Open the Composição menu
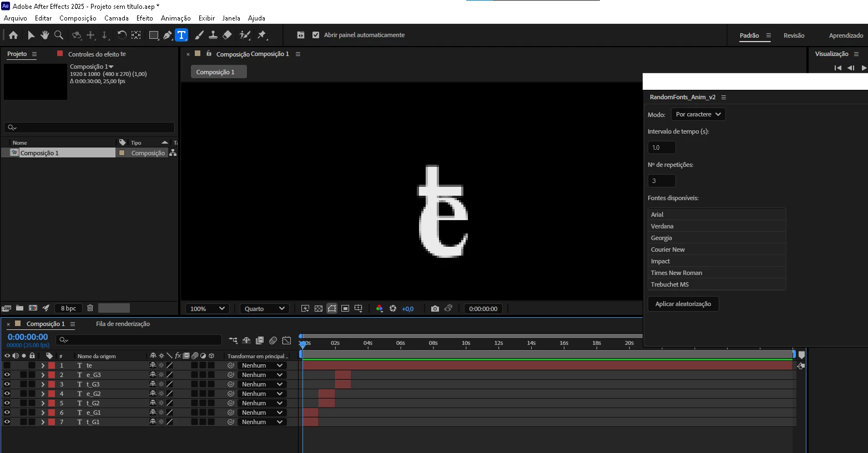The image size is (868, 453). [78, 18]
